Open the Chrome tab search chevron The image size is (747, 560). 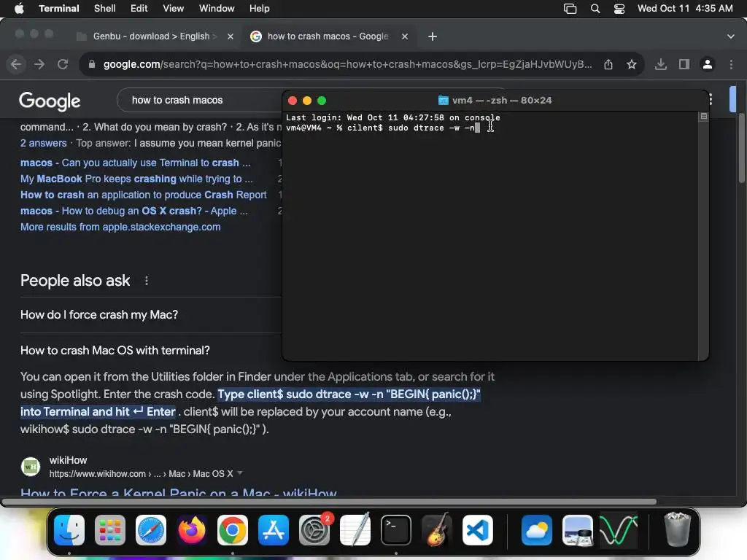coord(731,36)
